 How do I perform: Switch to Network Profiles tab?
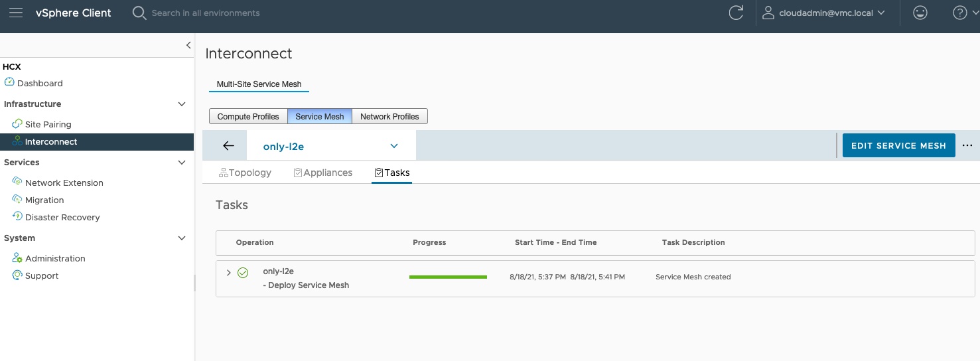(389, 117)
